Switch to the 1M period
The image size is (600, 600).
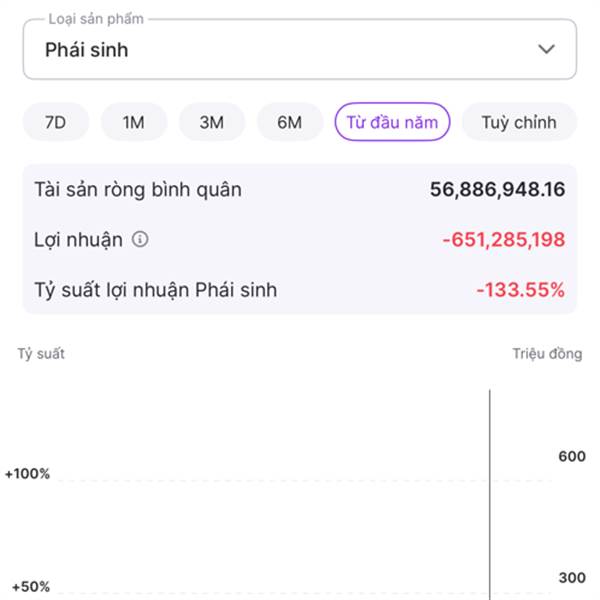[x=133, y=123]
